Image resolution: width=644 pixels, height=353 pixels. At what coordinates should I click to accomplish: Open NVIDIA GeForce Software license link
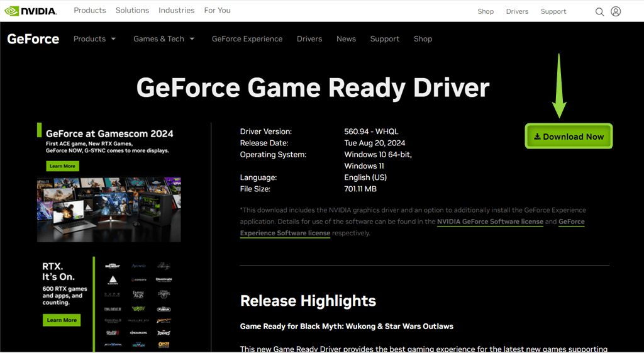(490, 221)
